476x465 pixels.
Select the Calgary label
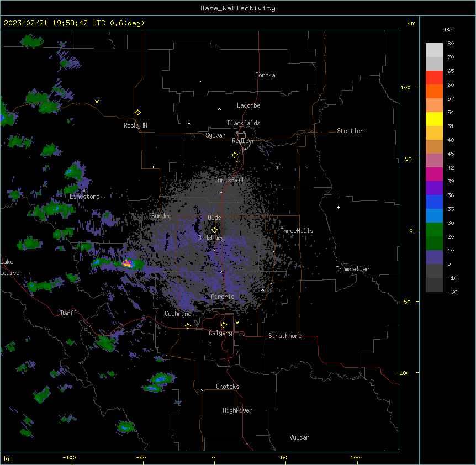pyautogui.click(x=221, y=333)
